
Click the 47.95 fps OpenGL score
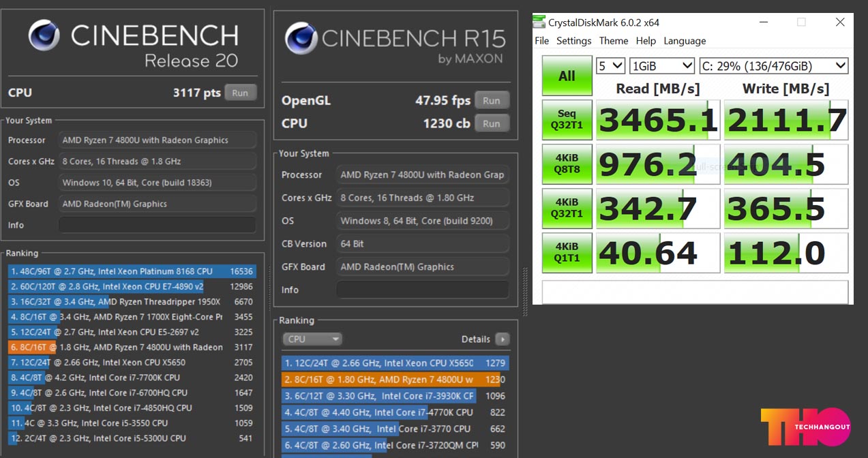(443, 100)
